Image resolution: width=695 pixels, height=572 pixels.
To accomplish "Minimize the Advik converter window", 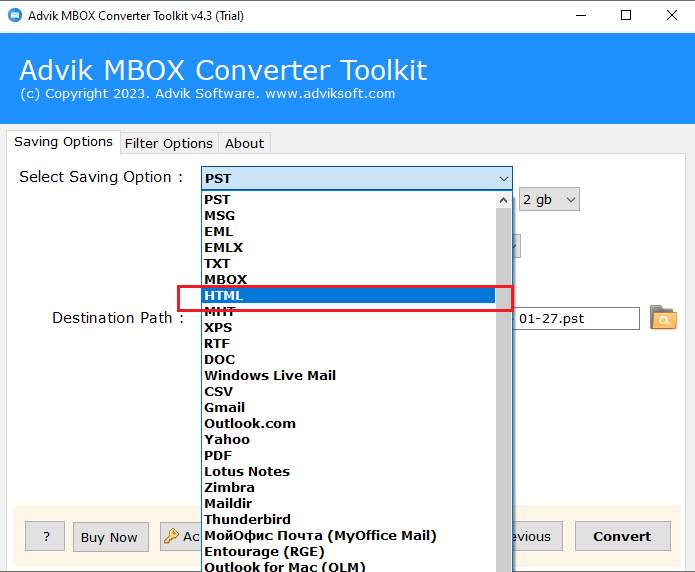I will coord(581,16).
